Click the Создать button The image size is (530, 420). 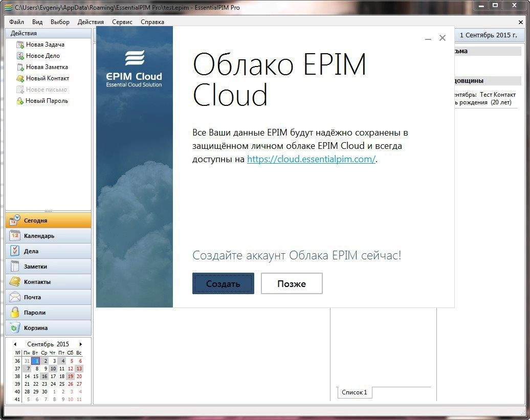[223, 283]
